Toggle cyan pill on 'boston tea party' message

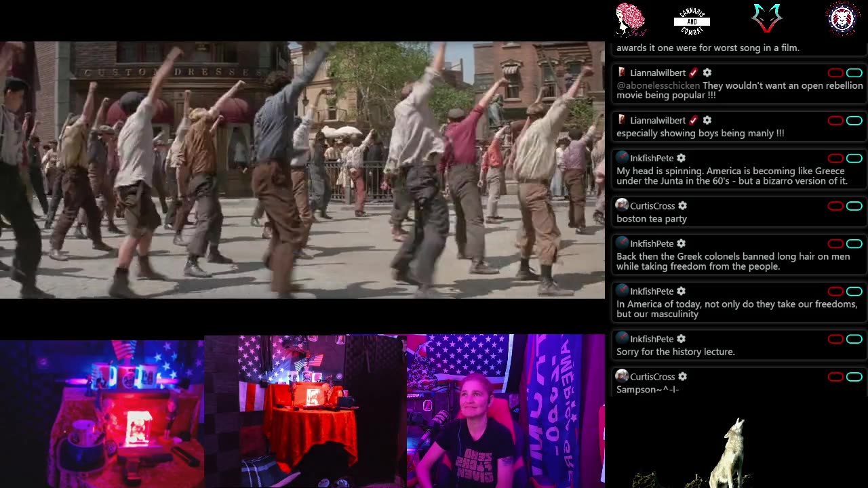click(x=854, y=206)
